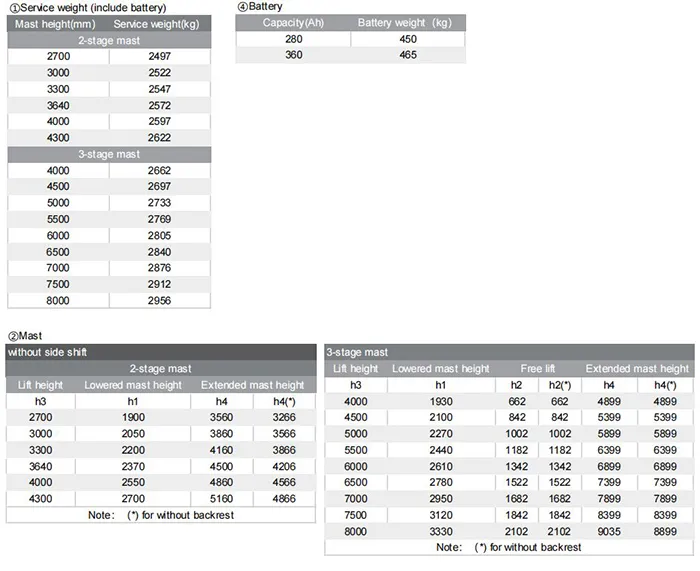Select the 2733 service weight cell
This screenshot has width=700, height=571.
point(158,203)
